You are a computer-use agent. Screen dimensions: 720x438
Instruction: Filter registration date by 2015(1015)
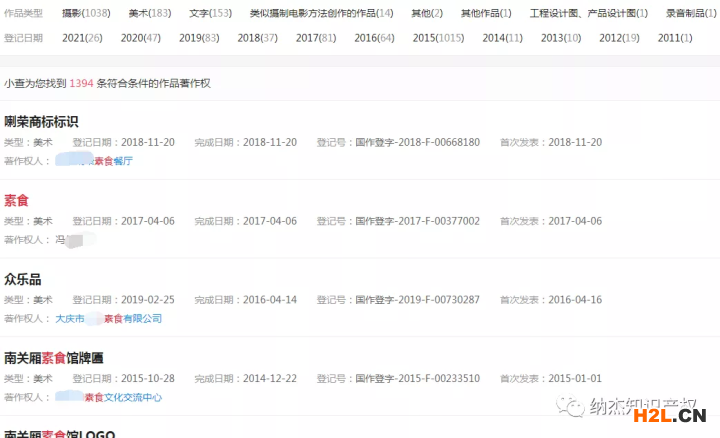[x=439, y=38]
